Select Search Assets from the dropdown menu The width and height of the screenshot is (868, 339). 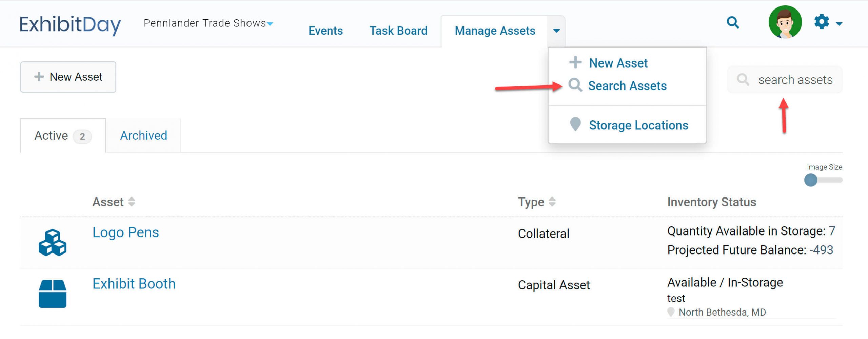(627, 86)
